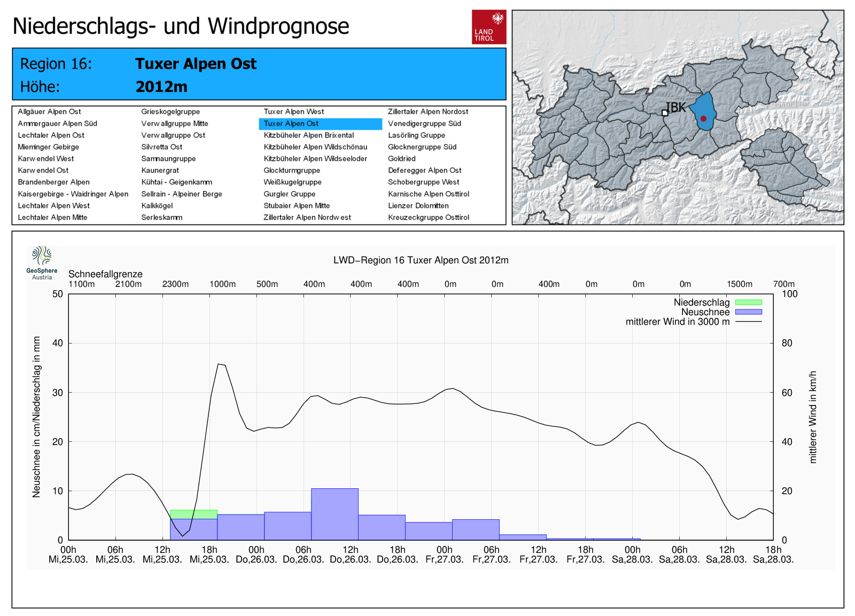Open Zillertaler Alpen Nordost region

click(x=428, y=112)
